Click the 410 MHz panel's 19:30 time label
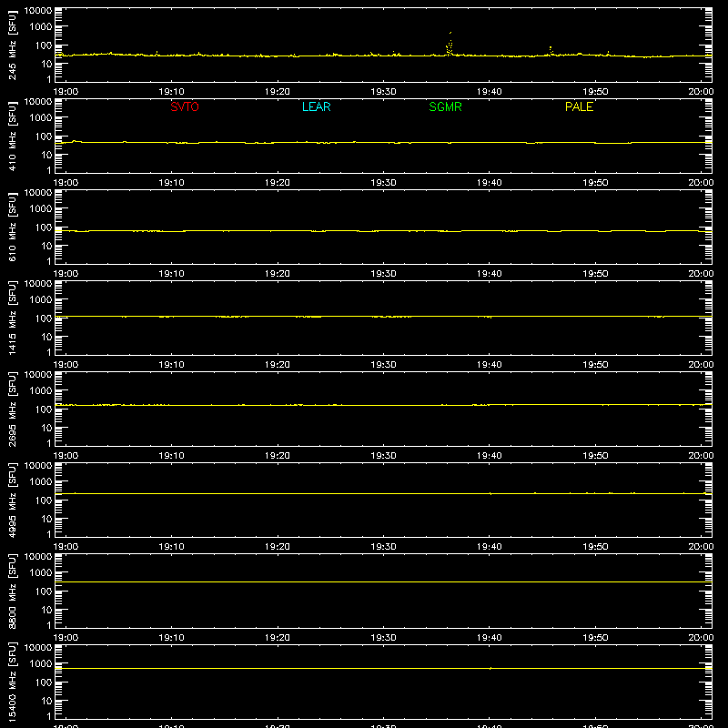Viewport: 728px width, 728px height. (383, 183)
